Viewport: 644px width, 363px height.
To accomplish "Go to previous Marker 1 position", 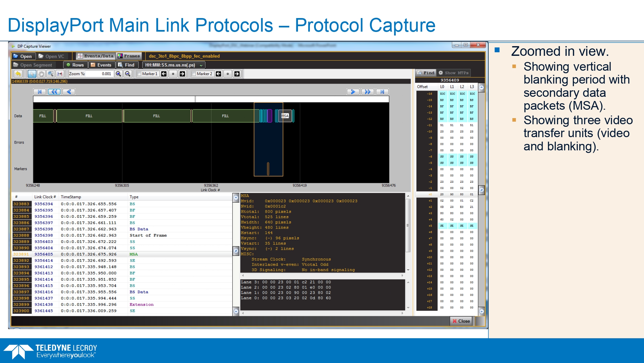I will [x=164, y=74].
